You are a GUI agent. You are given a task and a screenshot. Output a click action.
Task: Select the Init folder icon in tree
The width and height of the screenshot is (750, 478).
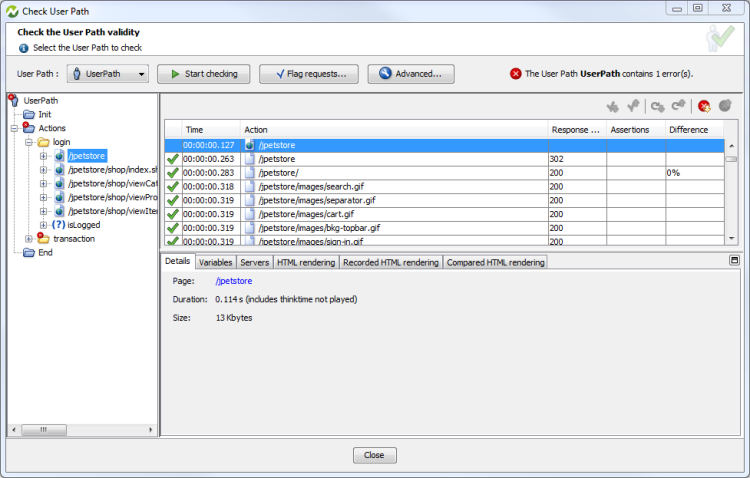(x=30, y=114)
